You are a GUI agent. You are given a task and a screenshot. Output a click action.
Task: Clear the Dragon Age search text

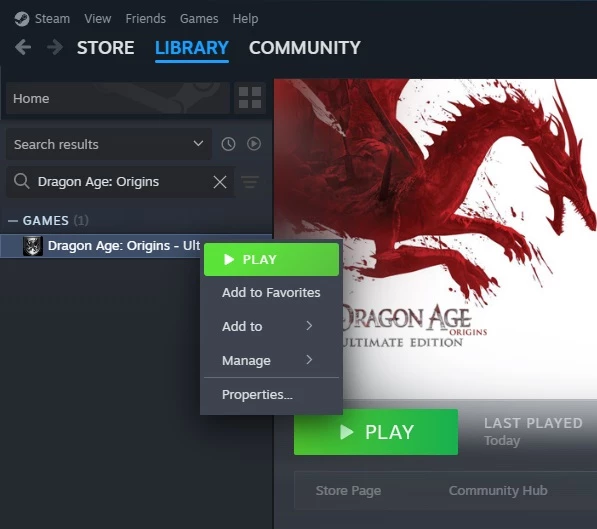(x=220, y=182)
